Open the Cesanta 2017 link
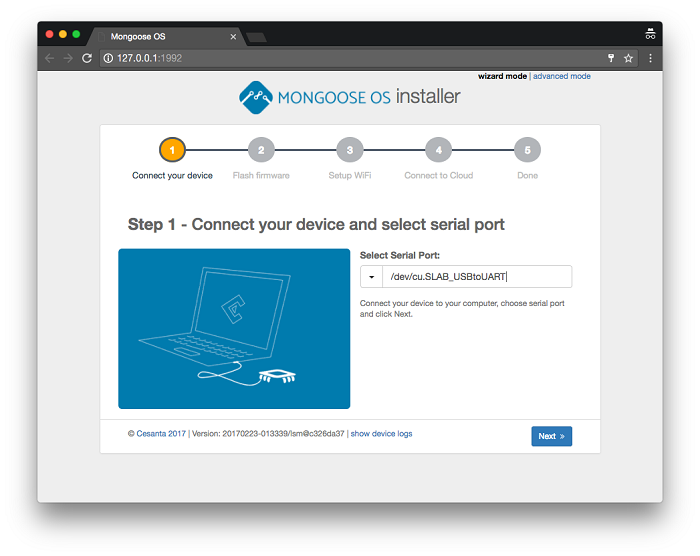The width and height of the screenshot is (700, 556). click(161, 434)
